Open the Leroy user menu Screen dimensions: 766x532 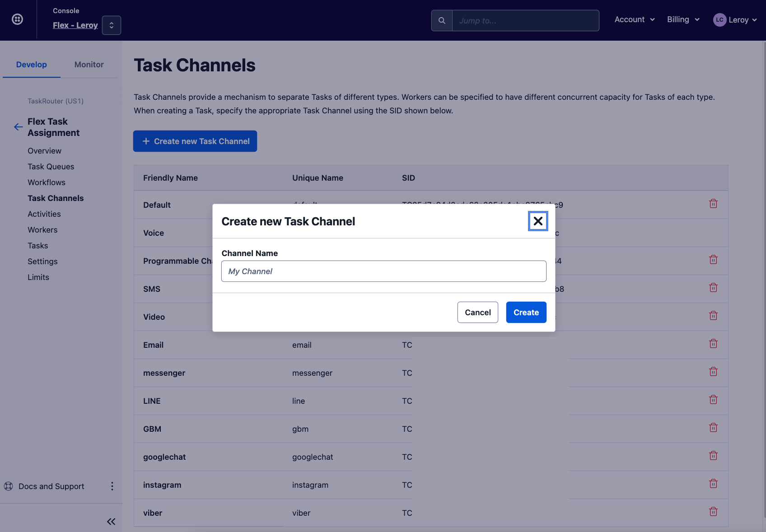point(735,19)
